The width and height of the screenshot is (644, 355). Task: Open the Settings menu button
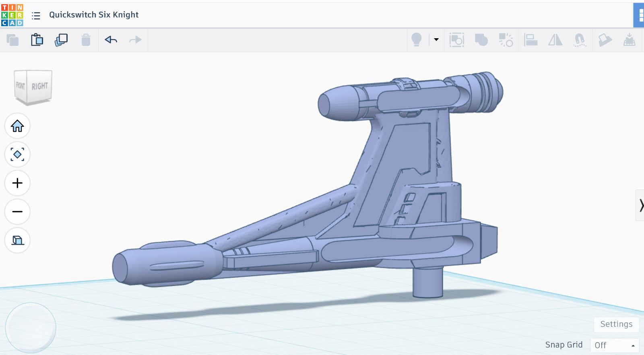click(617, 324)
